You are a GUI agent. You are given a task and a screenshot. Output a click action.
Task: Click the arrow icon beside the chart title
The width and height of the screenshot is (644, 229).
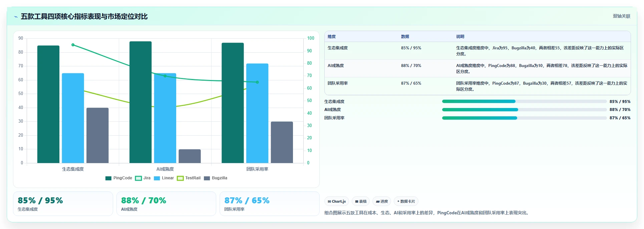click(16, 17)
